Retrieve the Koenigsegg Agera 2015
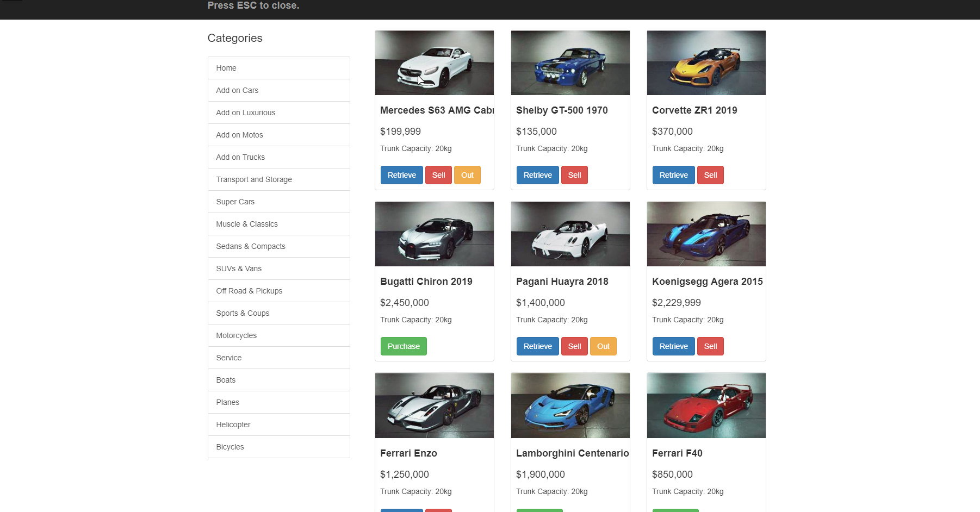 pyautogui.click(x=673, y=346)
